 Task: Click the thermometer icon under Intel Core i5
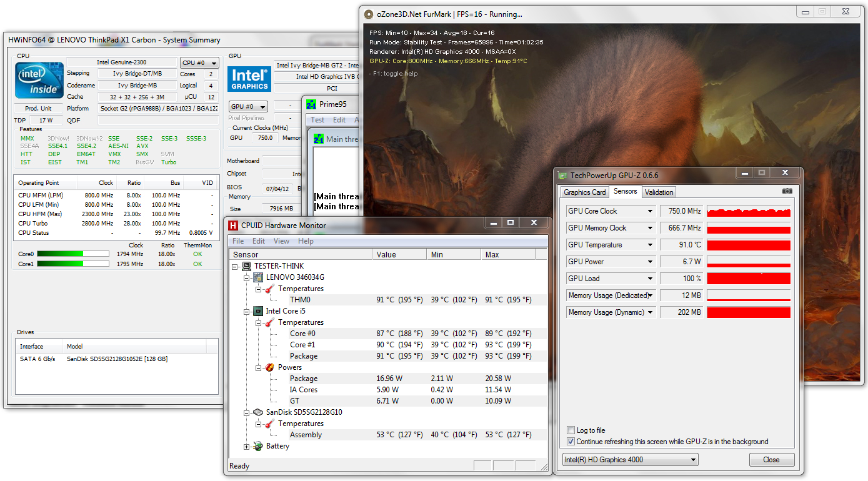point(269,322)
